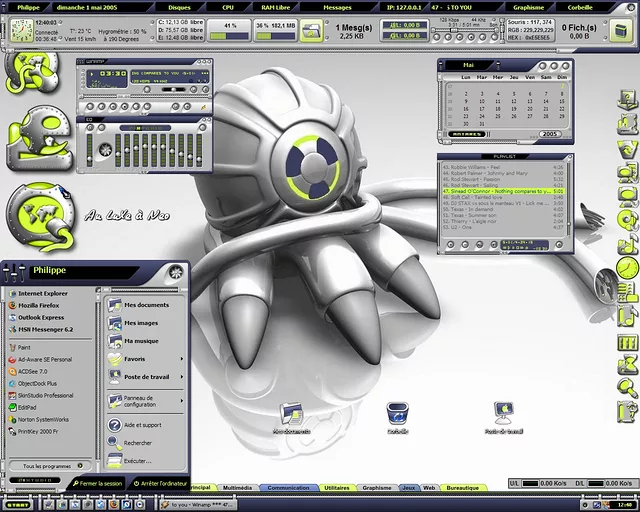This screenshot has height=512, width=640.
Task: Click Arrêter l'ordinateur
Action: click(x=158, y=483)
